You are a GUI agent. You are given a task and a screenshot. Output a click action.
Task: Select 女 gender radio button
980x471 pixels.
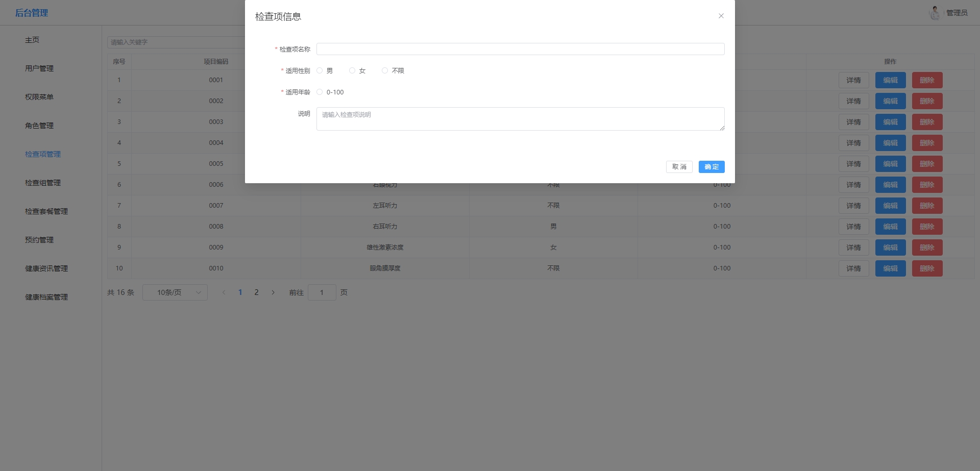coord(353,71)
